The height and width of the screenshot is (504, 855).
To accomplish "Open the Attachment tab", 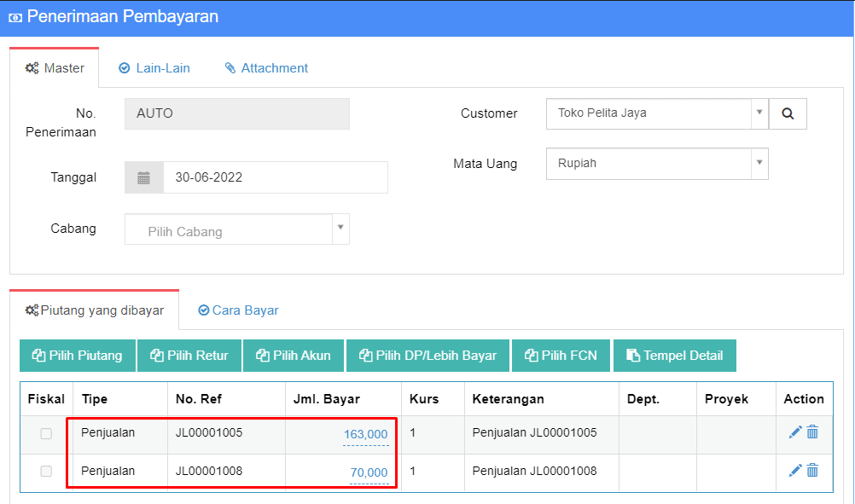I will pyautogui.click(x=266, y=68).
